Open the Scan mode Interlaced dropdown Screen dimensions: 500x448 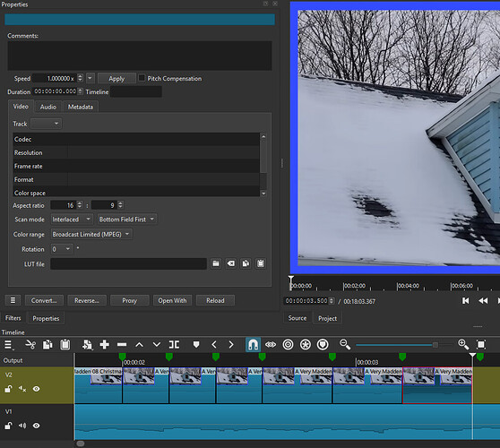72,220
